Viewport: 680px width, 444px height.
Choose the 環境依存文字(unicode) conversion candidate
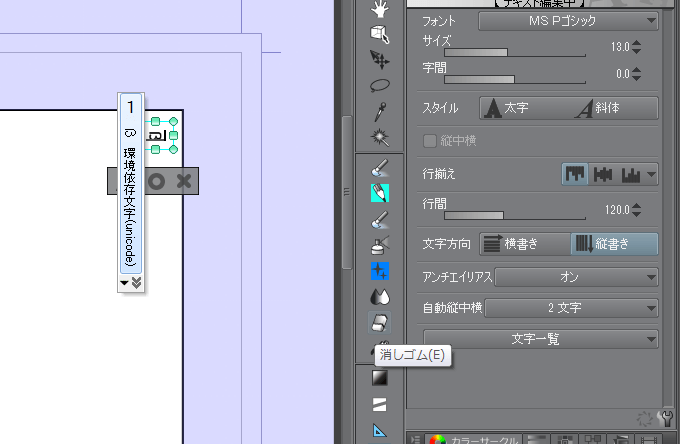(x=130, y=206)
